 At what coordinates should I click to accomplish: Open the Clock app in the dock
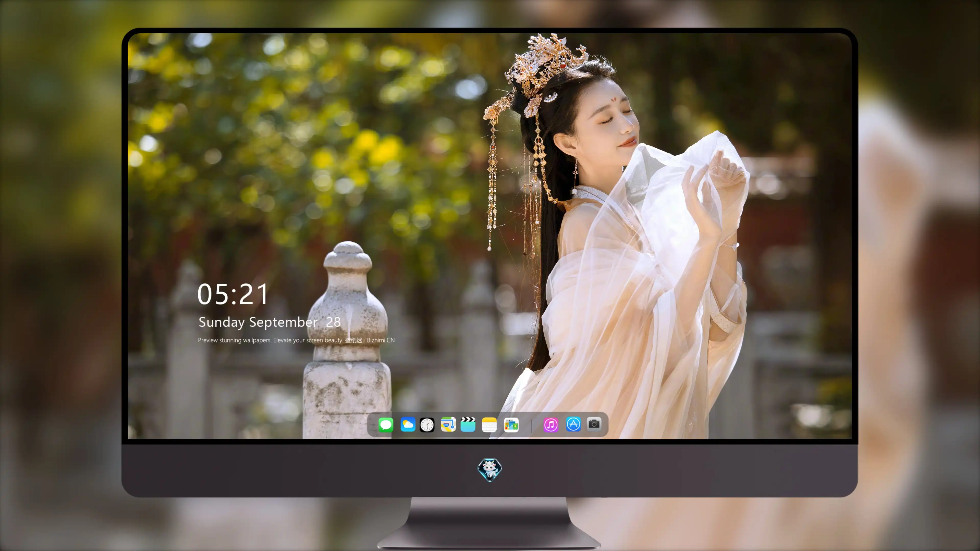point(427,425)
